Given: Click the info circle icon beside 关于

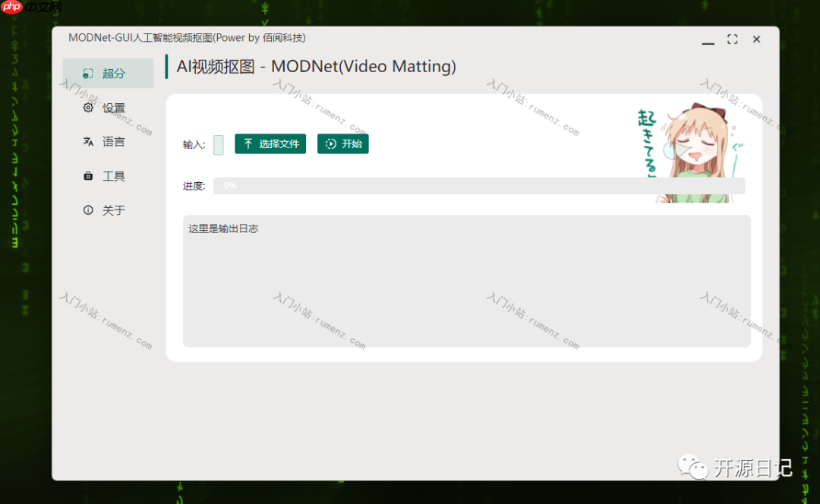Looking at the screenshot, I should click(88, 210).
